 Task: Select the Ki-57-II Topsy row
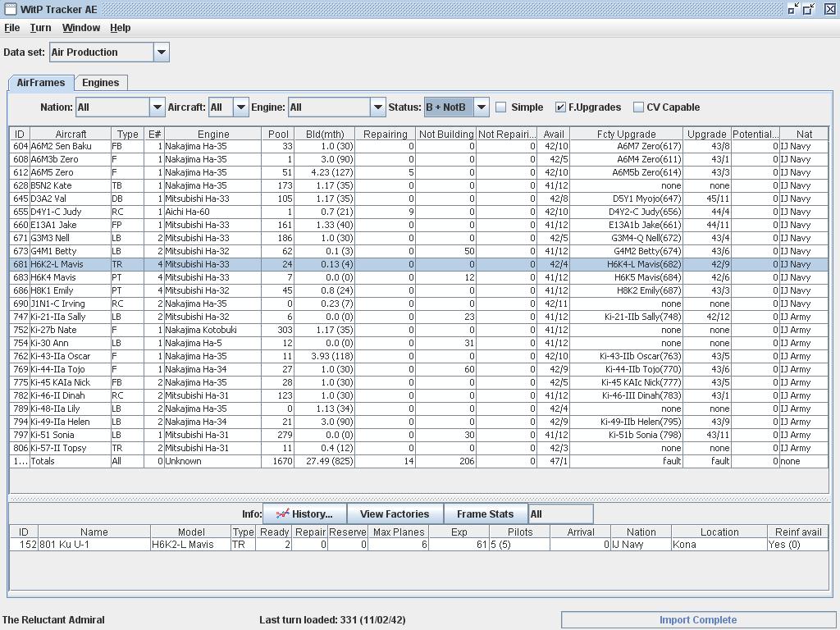tap(419, 448)
